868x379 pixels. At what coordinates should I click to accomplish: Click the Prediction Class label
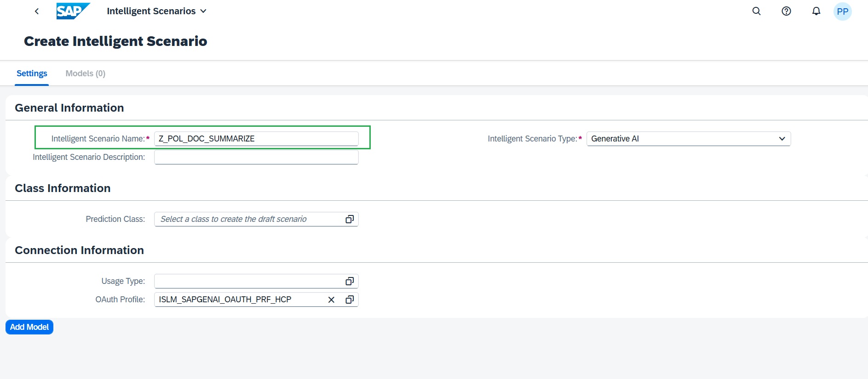(115, 219)
